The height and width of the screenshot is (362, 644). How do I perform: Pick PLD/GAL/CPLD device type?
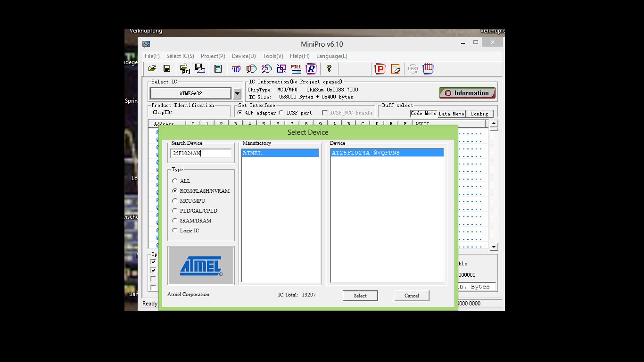175,211
